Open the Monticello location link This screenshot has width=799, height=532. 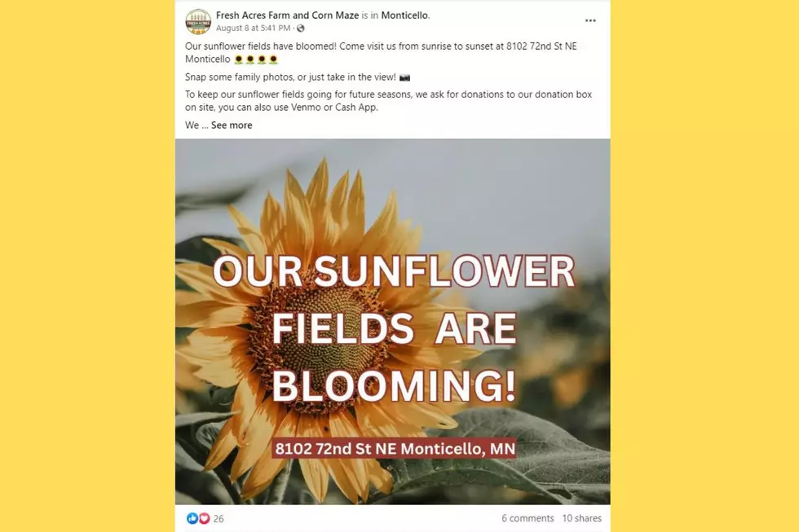click(404, 15)
